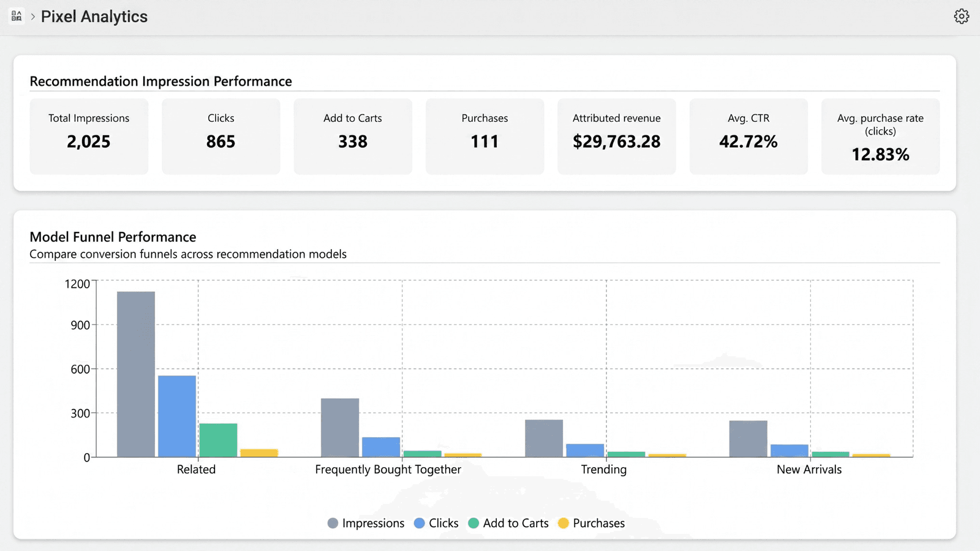Click the app home icon beside the breadcrumb
Viewport: 980px width, 551px height.
coord(17,16)
